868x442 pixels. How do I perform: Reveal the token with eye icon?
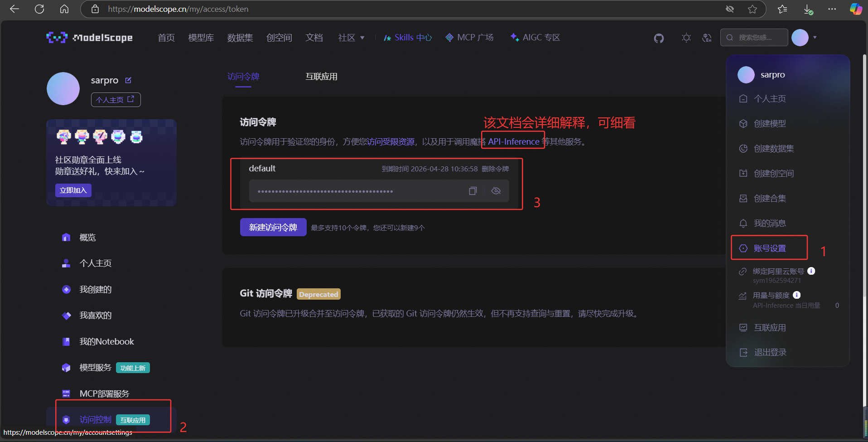point(496,191)
